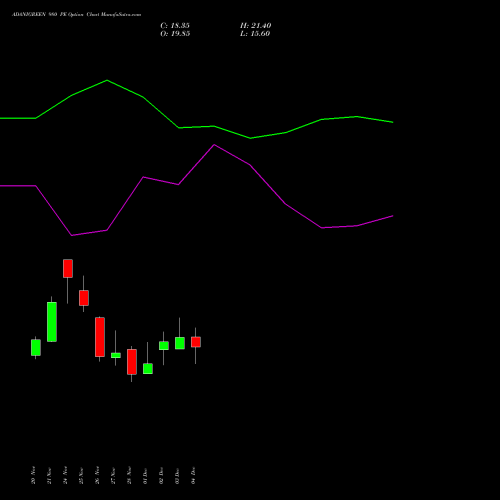Viewport: 500px width, 500px height.
Task: Click the 26 Nov date label
Action: (x=97, y=475)
